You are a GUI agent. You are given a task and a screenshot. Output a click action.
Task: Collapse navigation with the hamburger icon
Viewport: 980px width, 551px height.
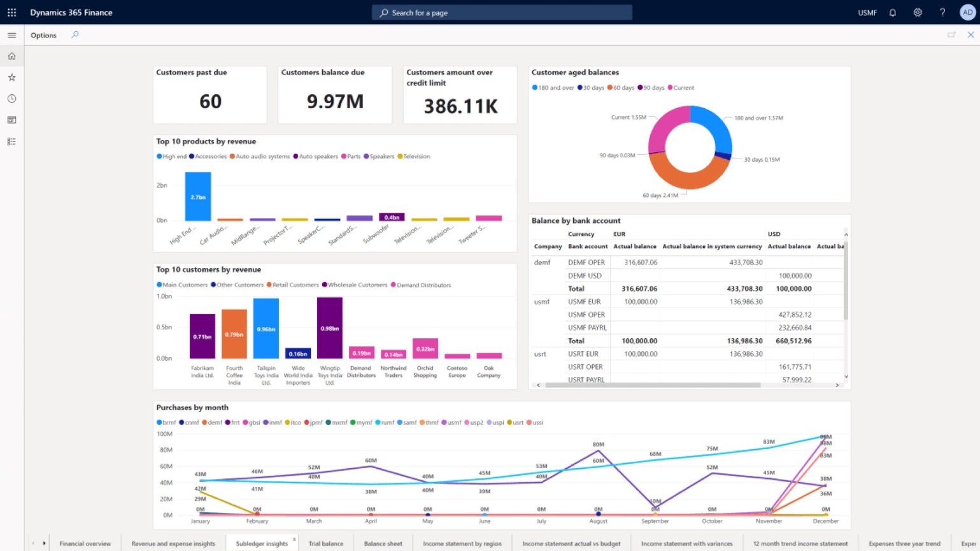tap(11, 35)
